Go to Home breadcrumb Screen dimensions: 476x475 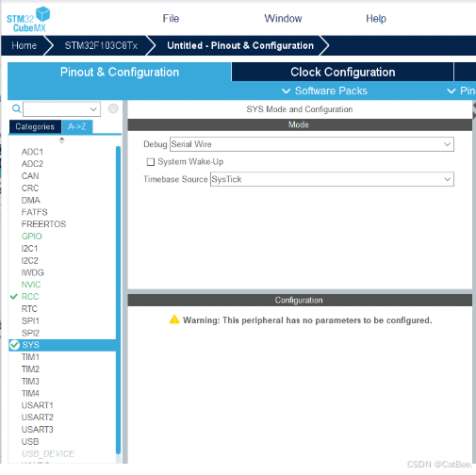24,45
